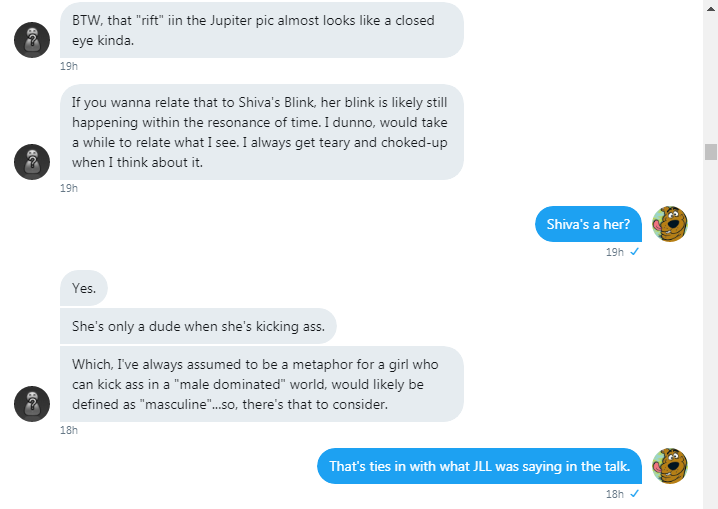Click the avatar beside the "Shiva's Blink" message
Viewport: 718px width, 509px height.
click(32, 162)
